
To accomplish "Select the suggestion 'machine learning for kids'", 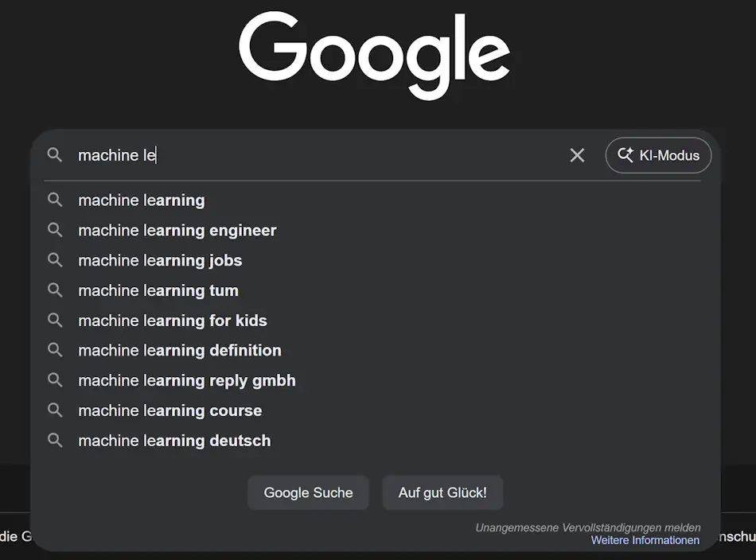I will [172, 321].
